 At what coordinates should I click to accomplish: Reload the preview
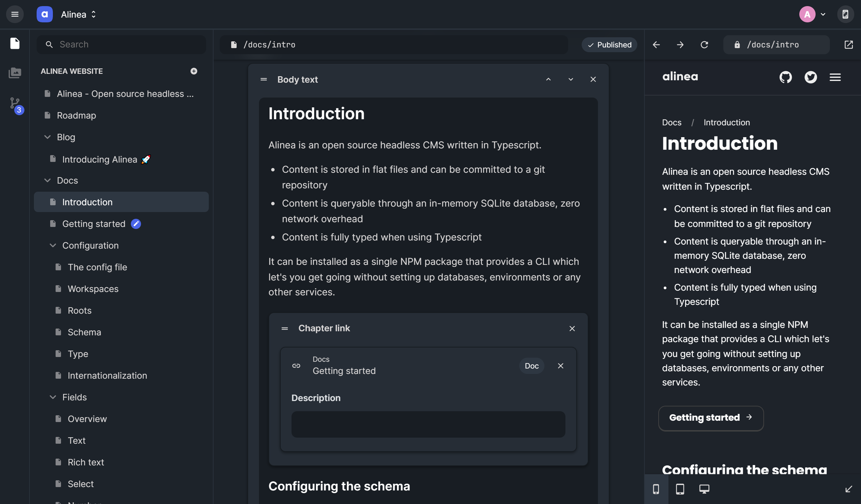tap(704, 44)
